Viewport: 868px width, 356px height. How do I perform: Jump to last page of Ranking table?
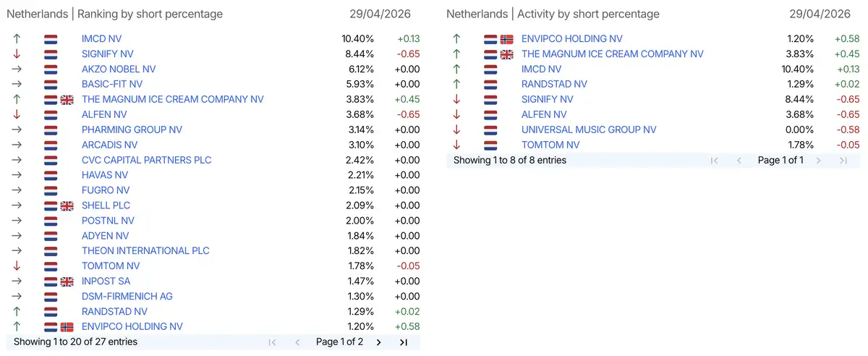[404, 342]
